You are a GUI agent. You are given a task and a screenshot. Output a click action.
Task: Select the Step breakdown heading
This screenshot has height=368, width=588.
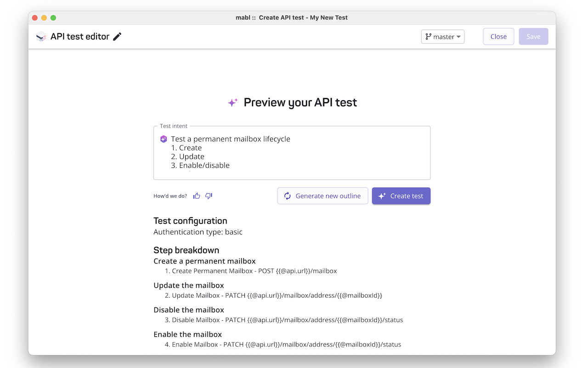click(x=186, y=250)
